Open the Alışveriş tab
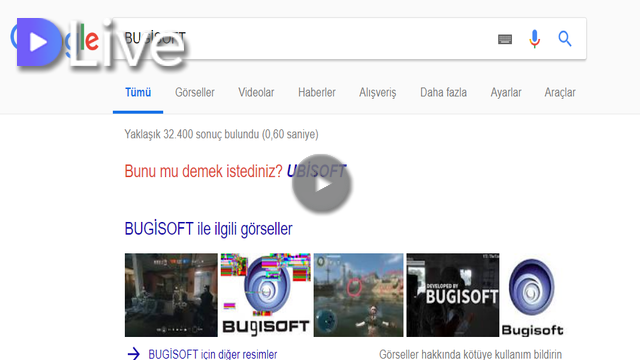This screenshot has width=640, height=360. coord(378,93)
